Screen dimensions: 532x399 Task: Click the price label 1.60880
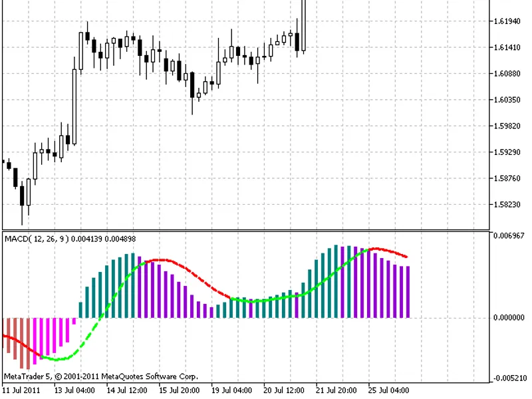pos(507,74)
